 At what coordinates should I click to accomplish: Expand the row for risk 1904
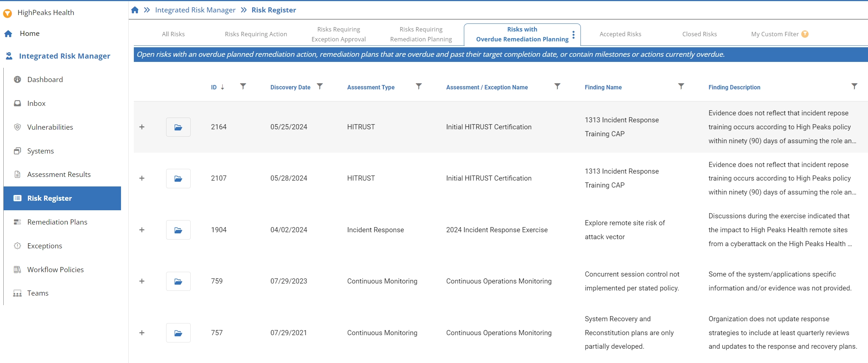142,230
